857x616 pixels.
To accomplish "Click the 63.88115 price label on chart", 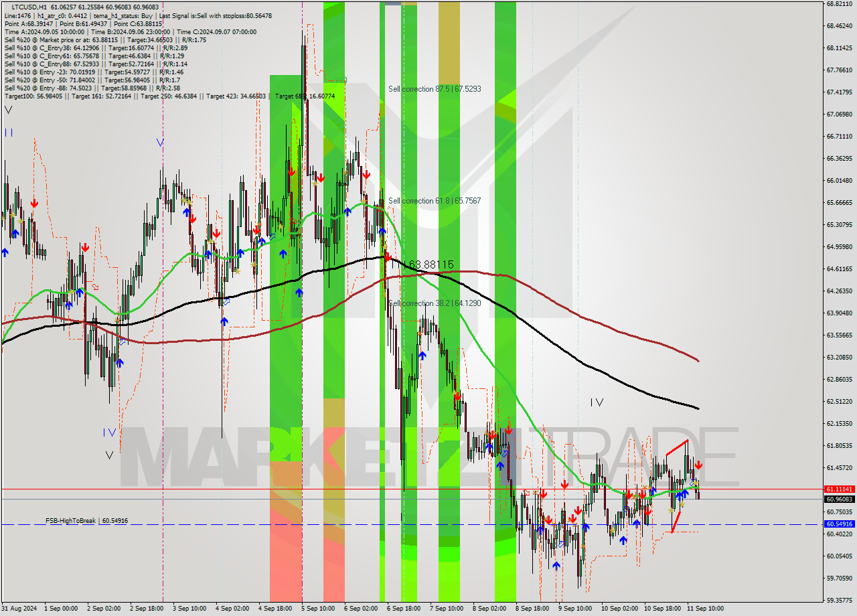I will [431, 264].
